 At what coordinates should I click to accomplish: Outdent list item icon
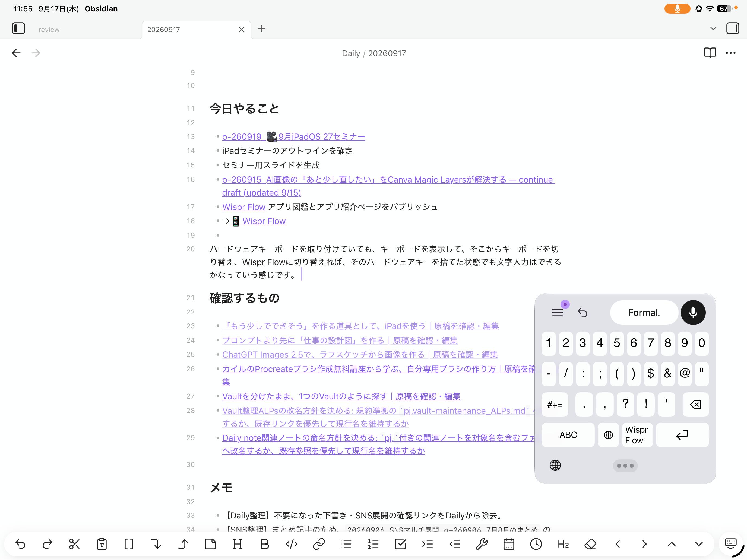click(455, 544)
